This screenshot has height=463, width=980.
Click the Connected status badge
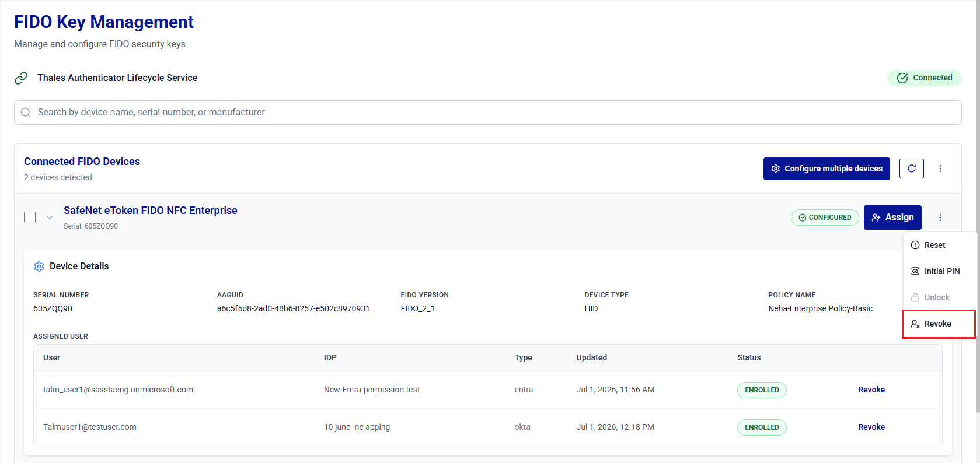point(925,78)
